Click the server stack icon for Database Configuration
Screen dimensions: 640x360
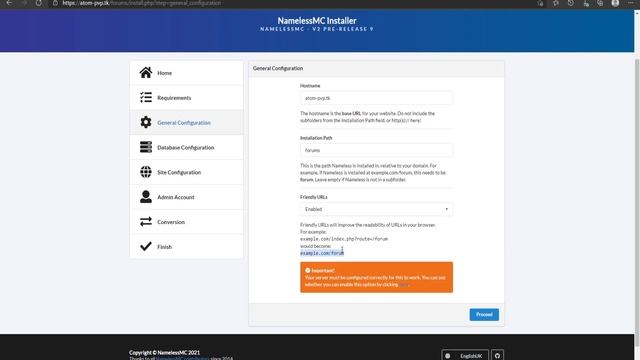tap(146, 147)
